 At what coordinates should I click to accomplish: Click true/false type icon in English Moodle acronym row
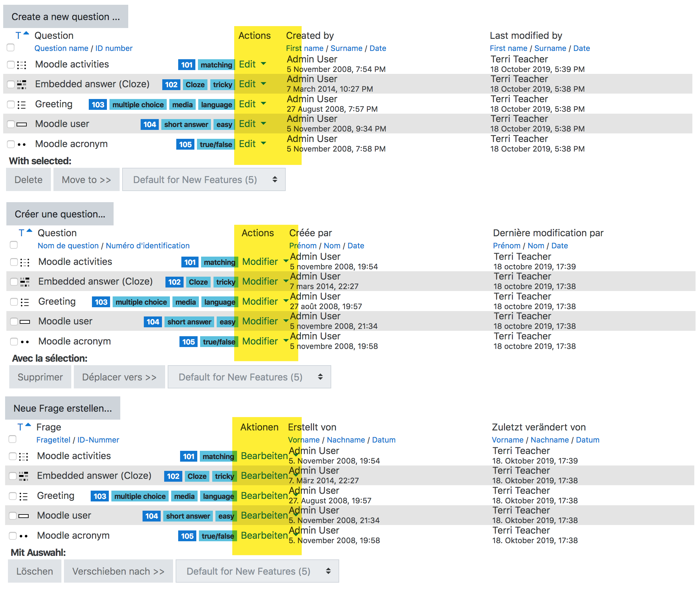(22, 145)
